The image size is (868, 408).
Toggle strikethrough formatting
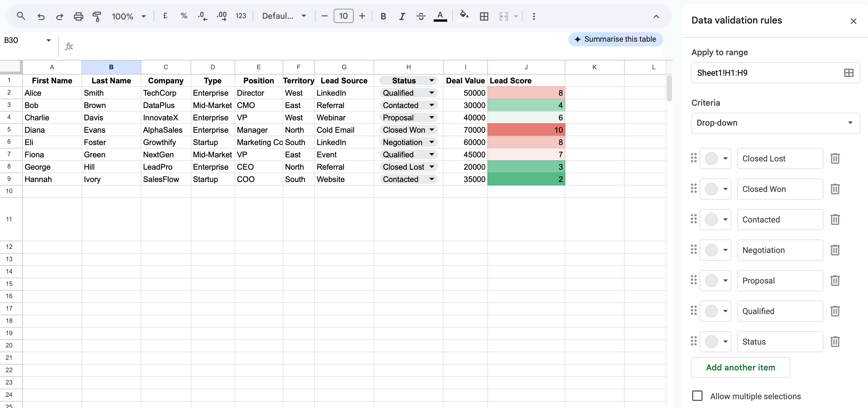pyautogui.click(x=421, y=16)
